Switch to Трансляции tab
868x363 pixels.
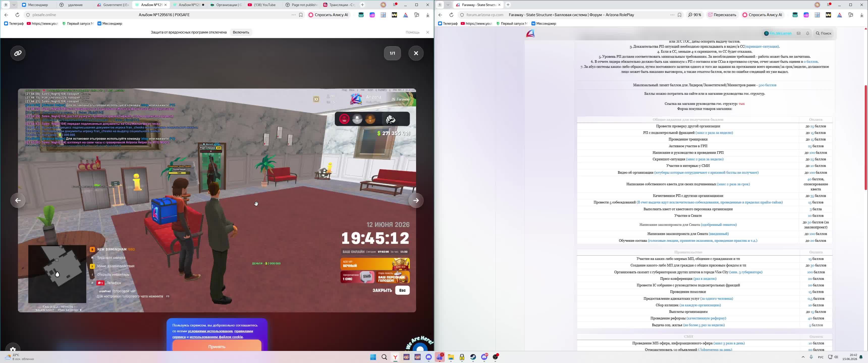[x=339, y=5]
